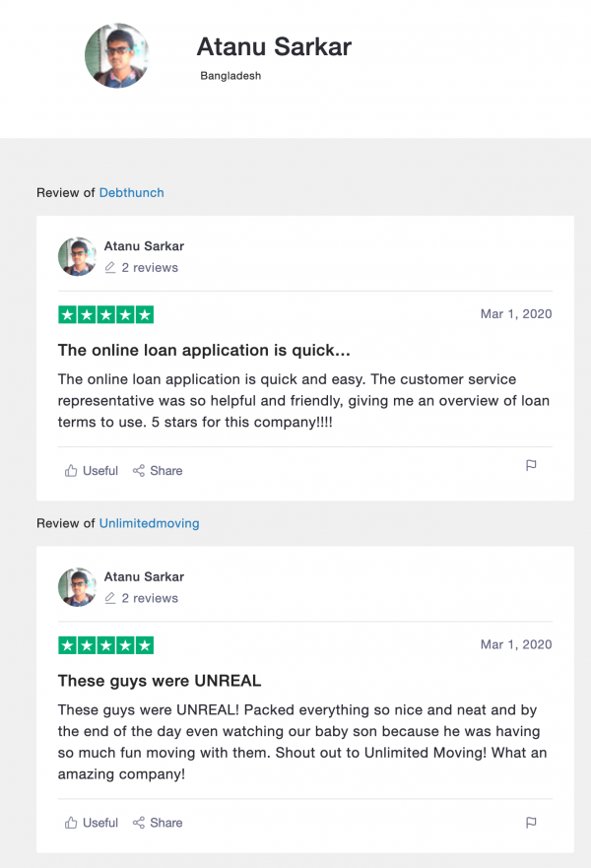Image resolution: width=591 pixels, height=868 pixels.
Task: Click Atanu Sarkar name in Debthunch review
Action: pyautogui.click(x=144, y=246)
